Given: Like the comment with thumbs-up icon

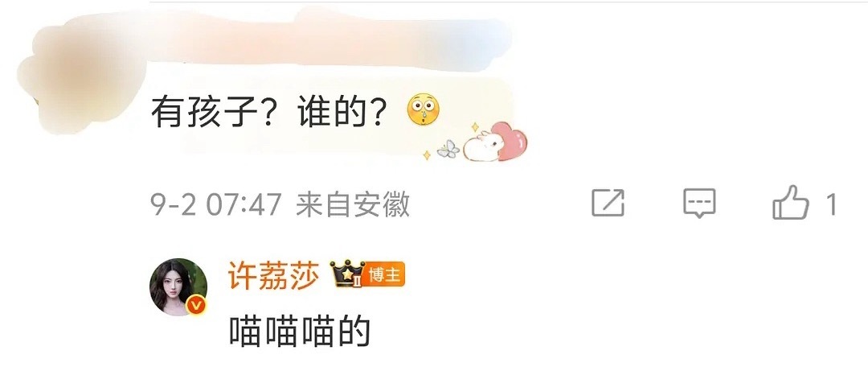Looking at the screenshot, I should point(791,202).
